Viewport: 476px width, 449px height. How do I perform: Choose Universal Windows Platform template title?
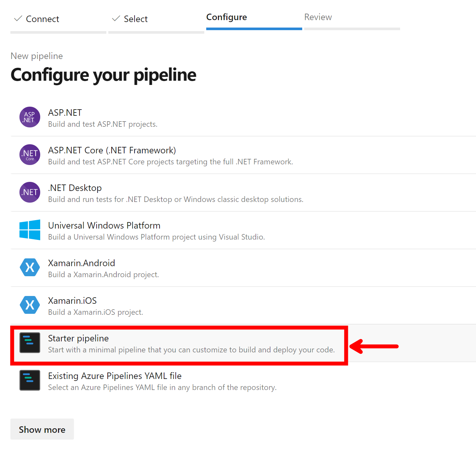click(104, 225)
